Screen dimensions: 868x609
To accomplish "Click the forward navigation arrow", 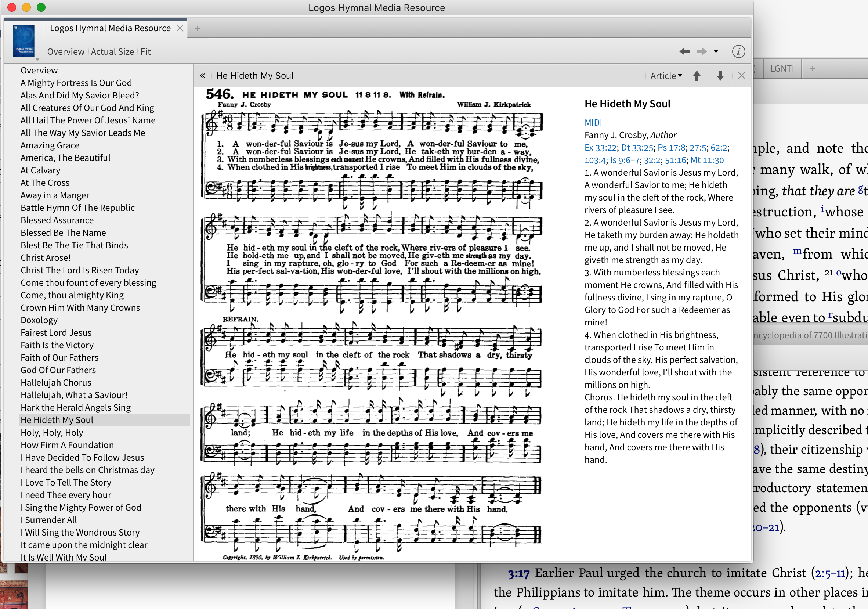I will pos(701,51).
